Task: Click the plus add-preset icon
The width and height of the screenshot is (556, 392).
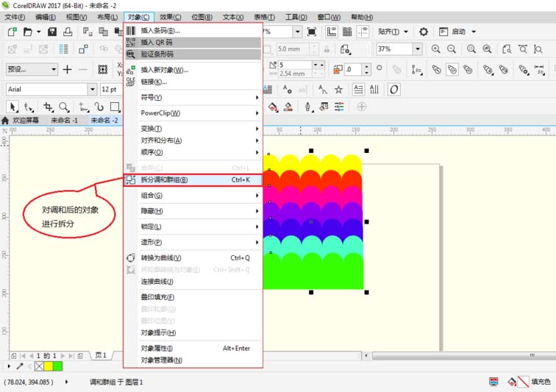Action: pos(67,69)
